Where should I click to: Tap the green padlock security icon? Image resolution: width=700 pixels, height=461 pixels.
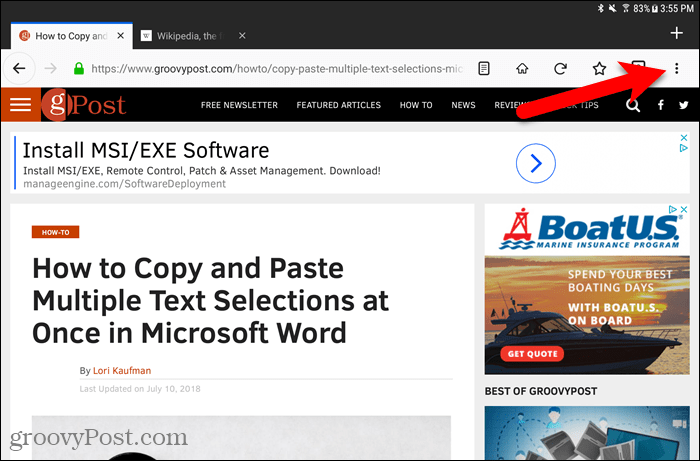pyautogui.click(x=79, y=69)
